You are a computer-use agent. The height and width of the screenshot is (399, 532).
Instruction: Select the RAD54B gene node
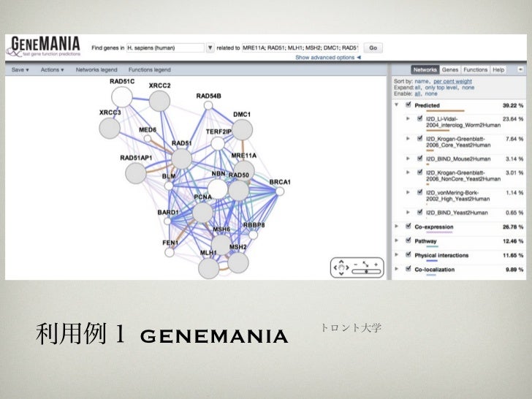(208, 105)
